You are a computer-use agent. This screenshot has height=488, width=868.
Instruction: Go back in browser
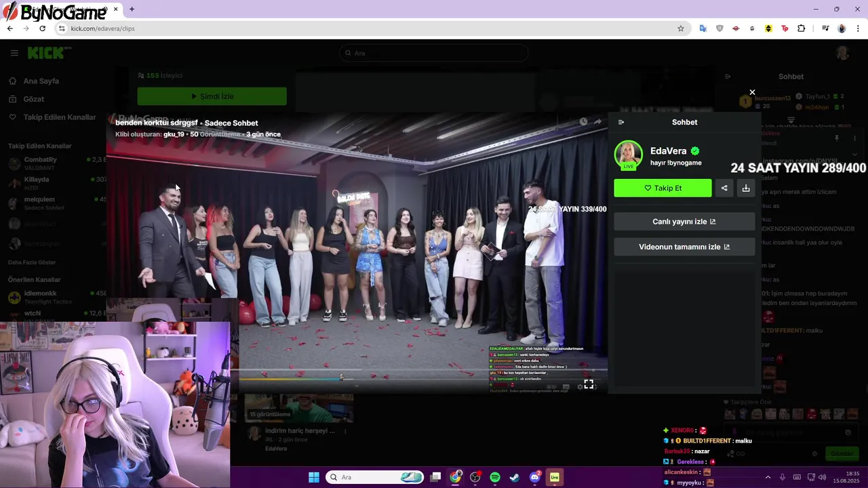point(9,28)
